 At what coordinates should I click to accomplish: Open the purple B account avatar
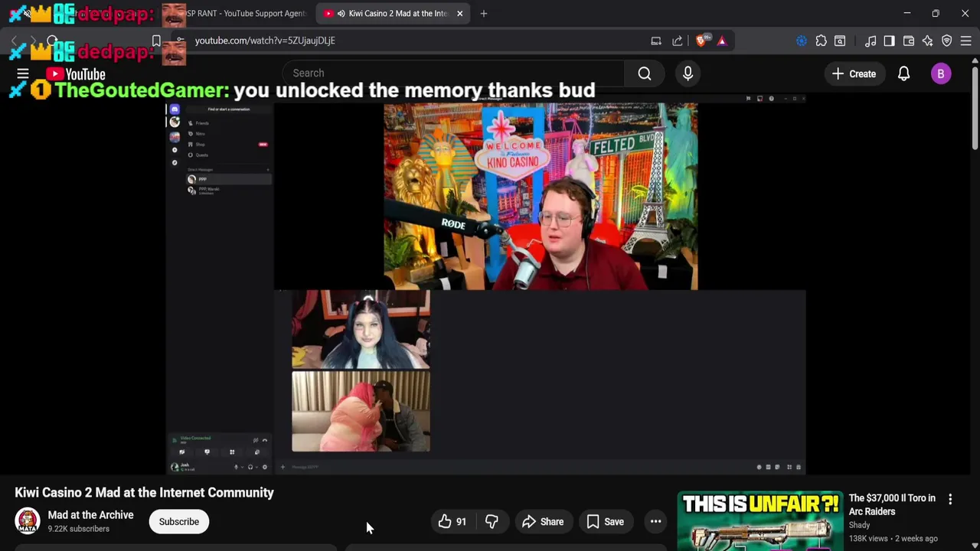pyautogui.click(x=941, y=73)
